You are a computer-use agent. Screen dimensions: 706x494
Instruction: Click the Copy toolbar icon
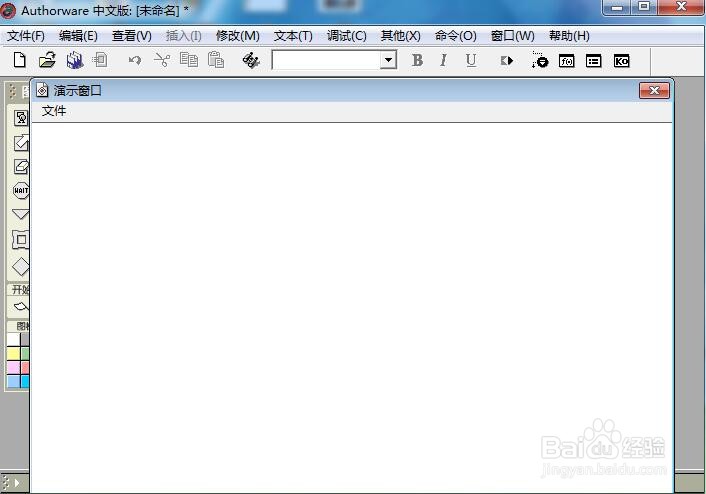click(189, 60)
